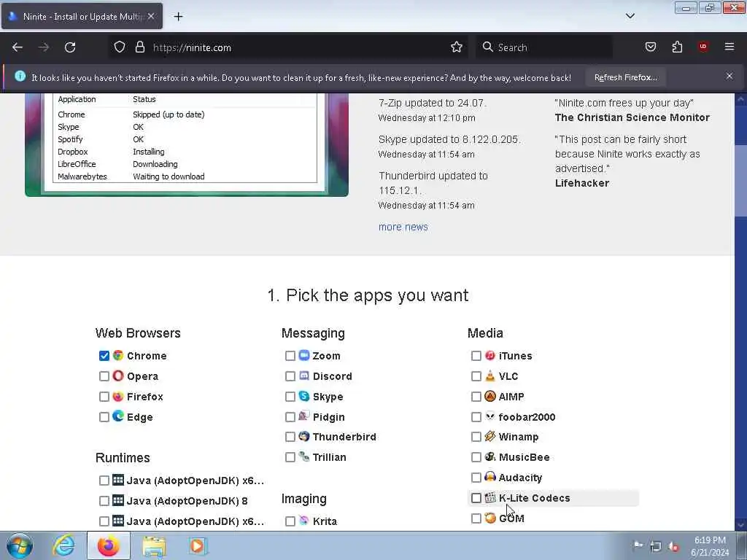Viewport: 747px width, 560px height.
Task: Enable the Zoom checkbox
Action: click(290, 356)
